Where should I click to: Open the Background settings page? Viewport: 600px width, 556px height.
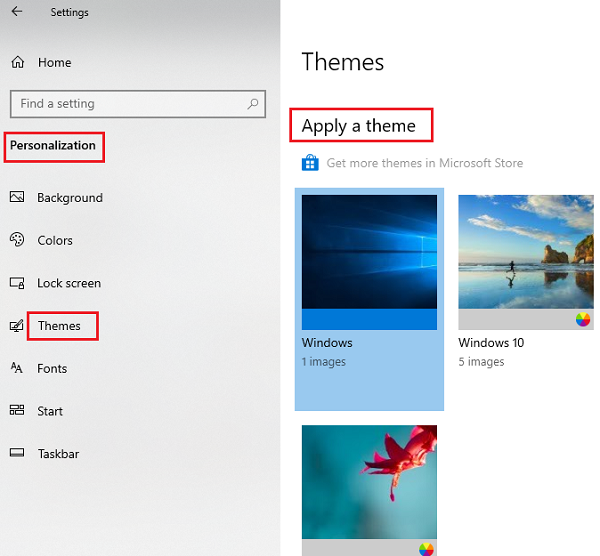pos(69,198)
